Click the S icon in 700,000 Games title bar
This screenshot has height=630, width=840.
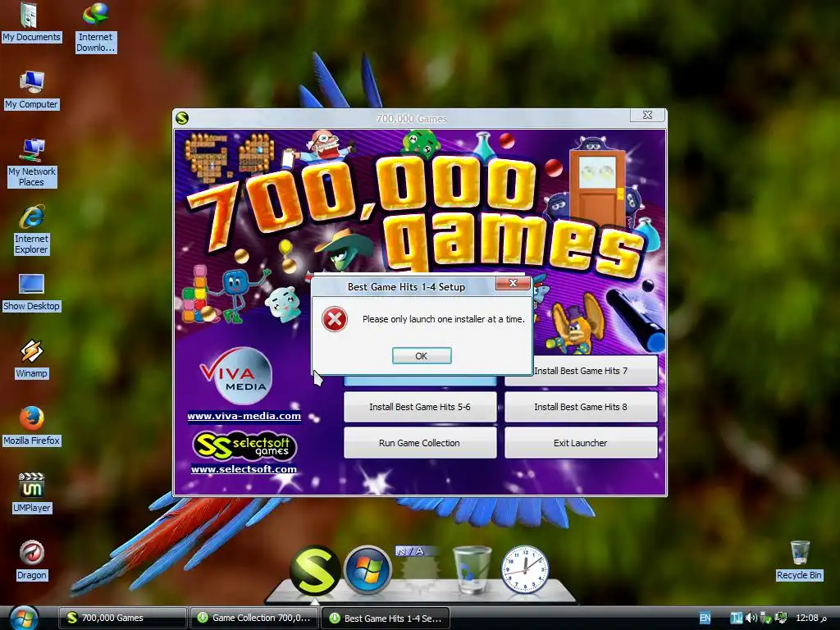(x=182, y=118)
